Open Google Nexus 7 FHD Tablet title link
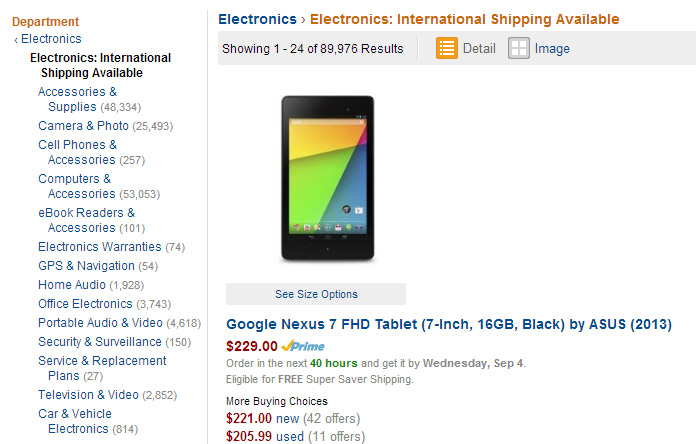The width and height of the screenshot is (696, 444). coord(449,324)
